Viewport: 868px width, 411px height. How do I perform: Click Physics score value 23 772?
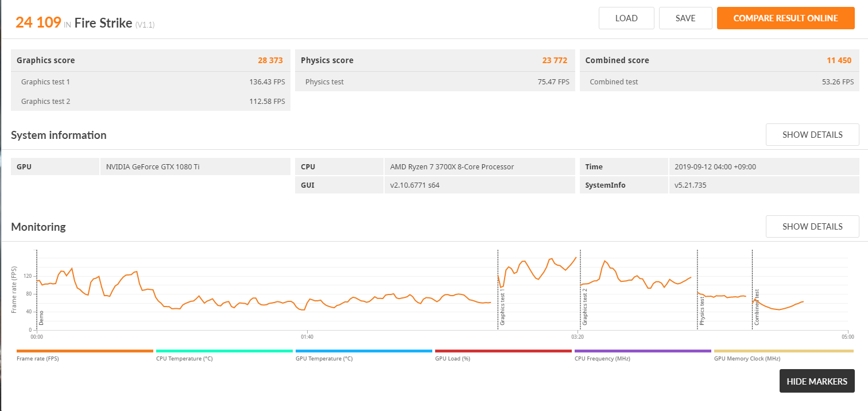coord(555,60)
